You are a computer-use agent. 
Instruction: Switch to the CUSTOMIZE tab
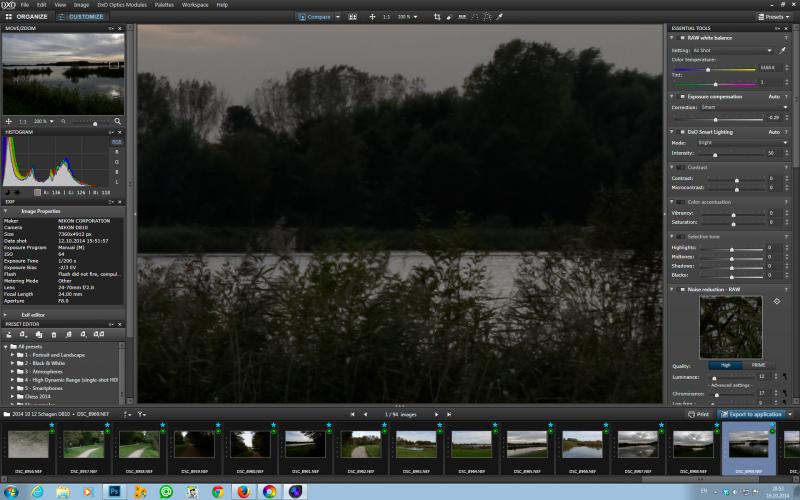81,17
